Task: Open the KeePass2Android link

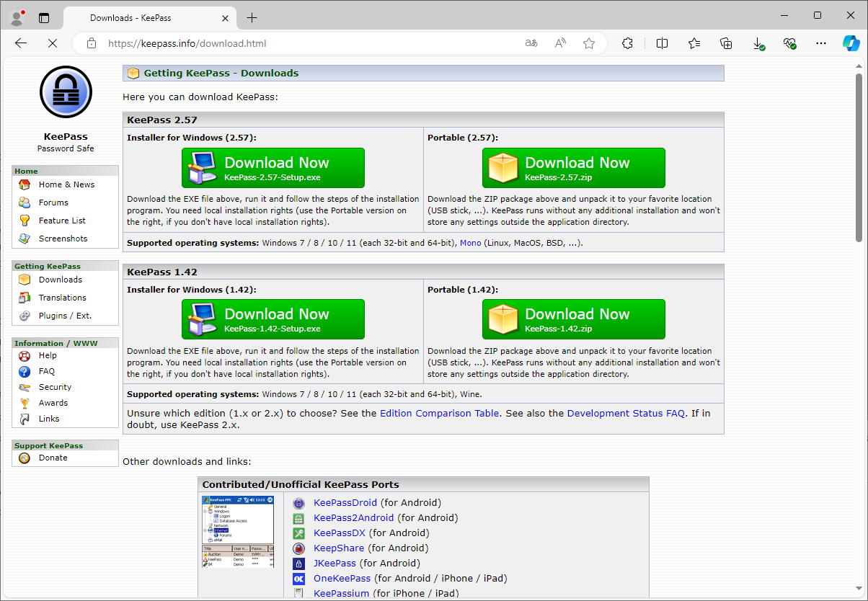Action: (354, 518)
